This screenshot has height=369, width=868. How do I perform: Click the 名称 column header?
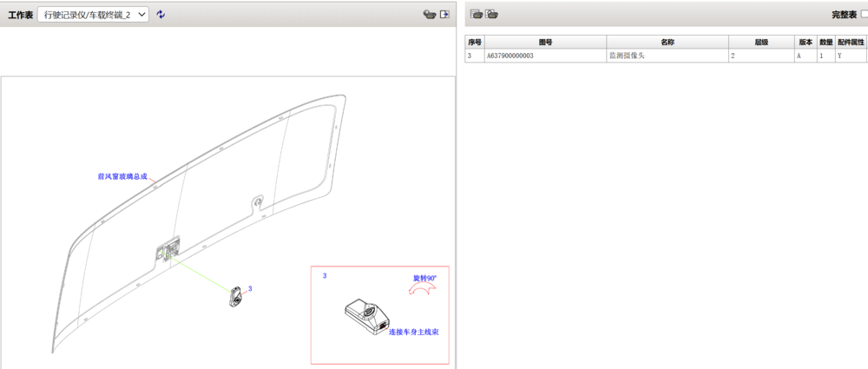[x=667, y=42]
